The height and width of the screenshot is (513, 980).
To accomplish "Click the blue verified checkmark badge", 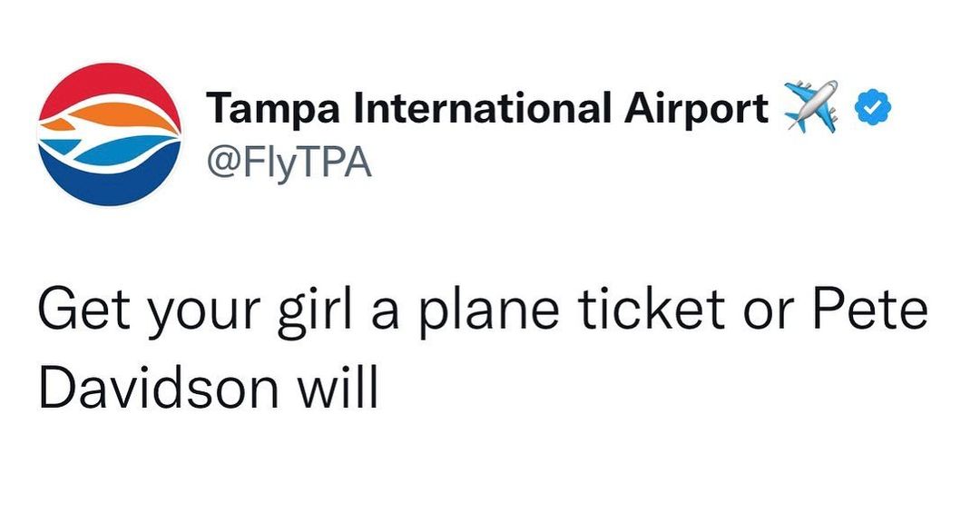I will point(874,108).
